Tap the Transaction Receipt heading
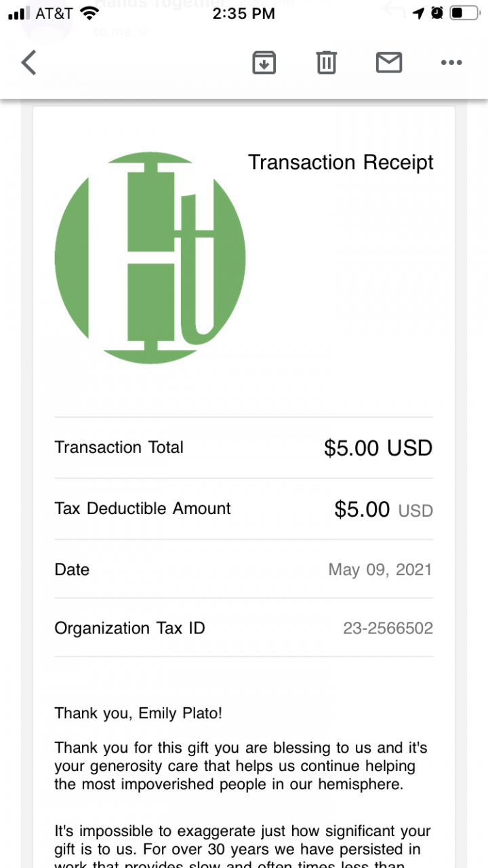Viewport: 488px width, 868px height. coord(340,163)
